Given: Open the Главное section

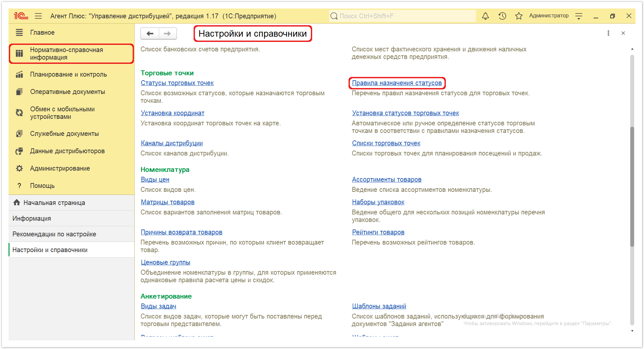Looking at the screenshot, I should point(71,32).
